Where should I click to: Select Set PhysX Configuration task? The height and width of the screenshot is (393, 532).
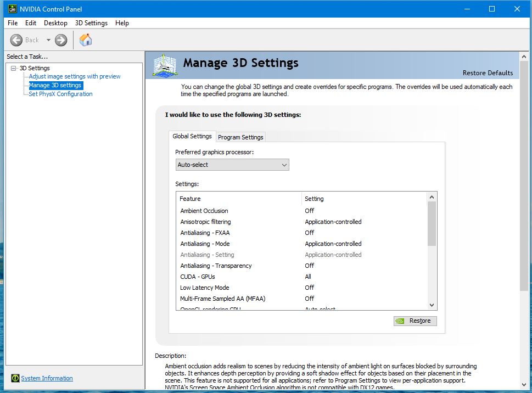tap(60, 94)
